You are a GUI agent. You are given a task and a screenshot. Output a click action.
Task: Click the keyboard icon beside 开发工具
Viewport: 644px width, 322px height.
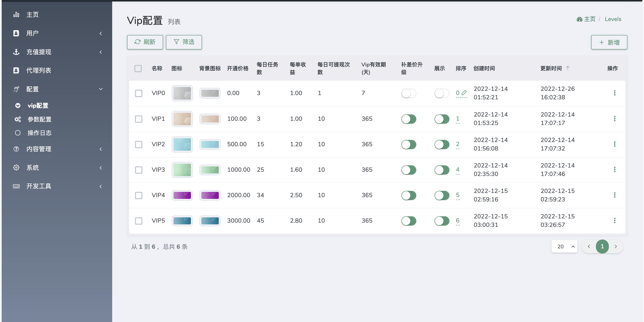[x=16, y=186]
